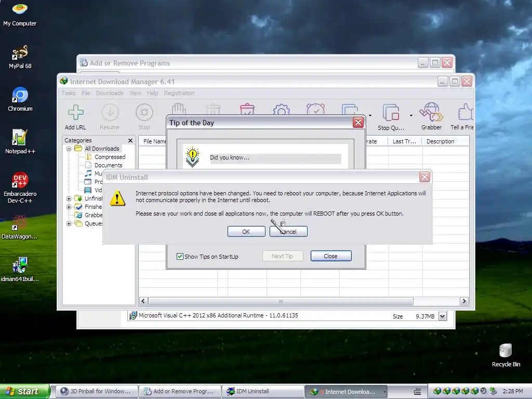This screenshot has height=399, width=532.
Task: Close the Categories panel
Action: 130,140
